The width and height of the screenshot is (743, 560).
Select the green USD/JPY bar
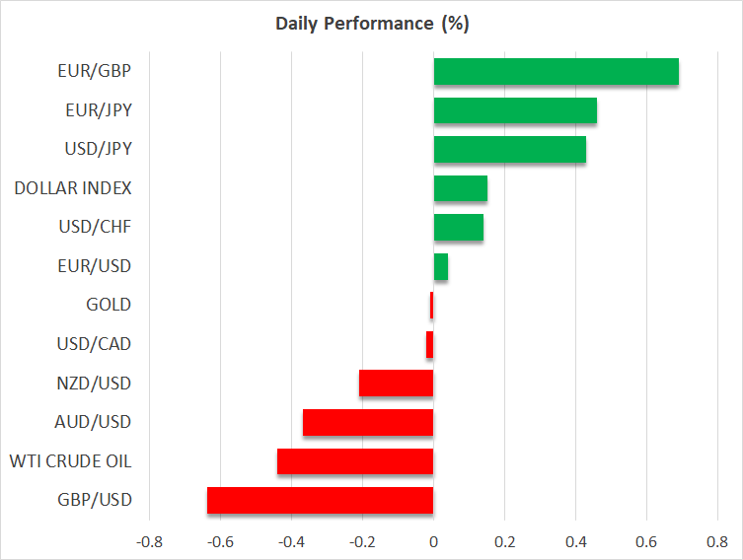(x=509, y=150)
